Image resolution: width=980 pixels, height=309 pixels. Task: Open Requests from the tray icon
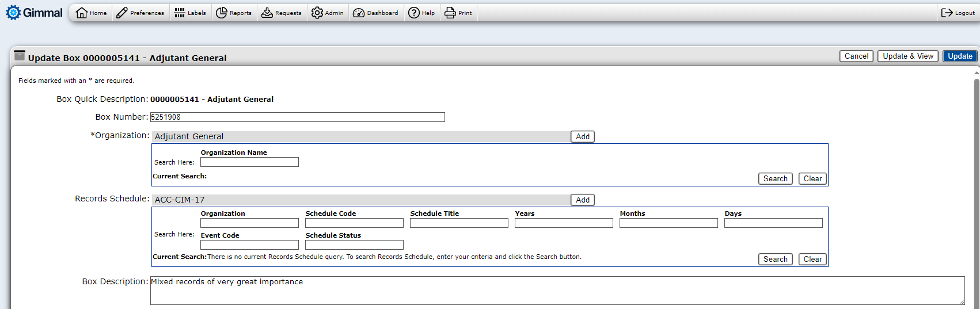click(x=267, y=13)
